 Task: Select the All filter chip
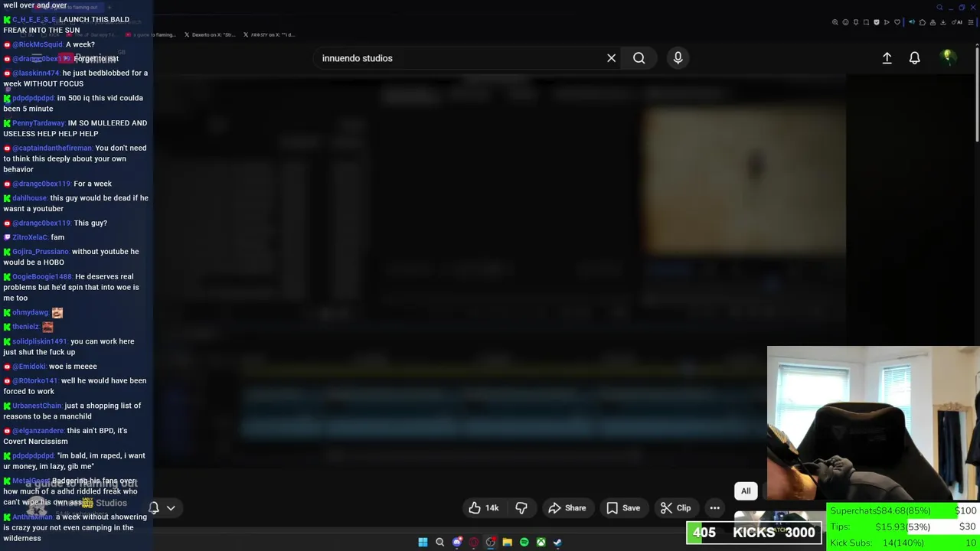tap(746, 491)
